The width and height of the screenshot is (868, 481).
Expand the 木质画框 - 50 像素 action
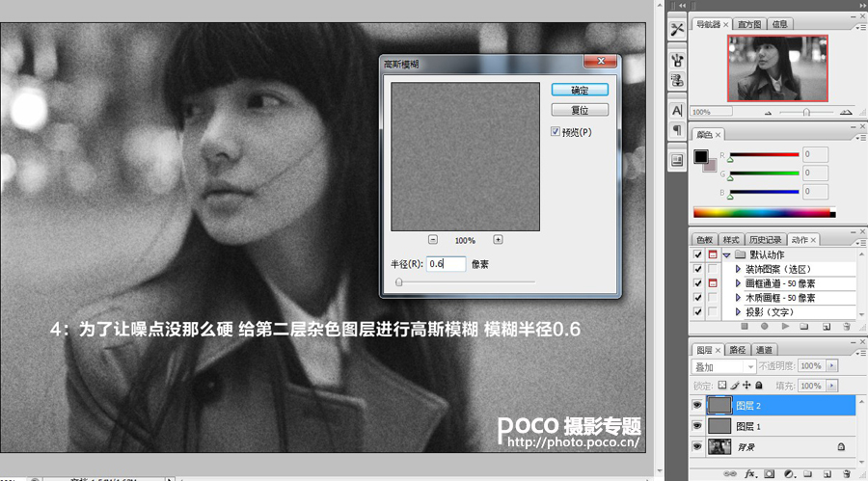(738, 298)
